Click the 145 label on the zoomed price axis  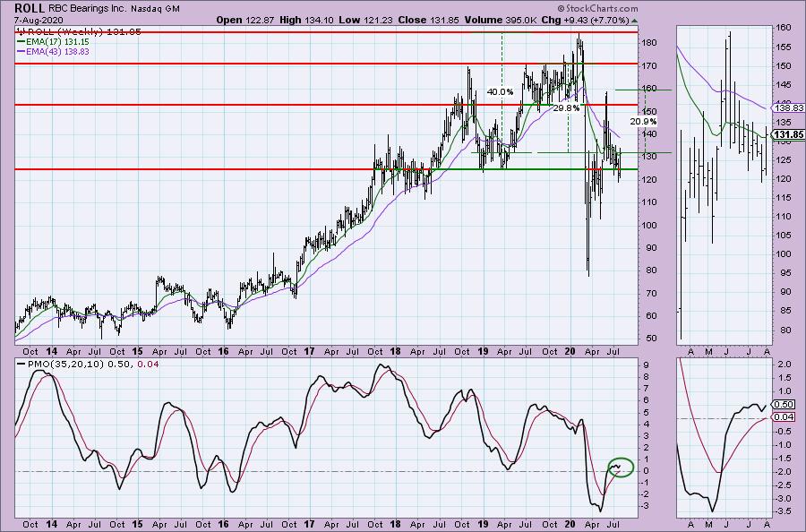(785, 85)
